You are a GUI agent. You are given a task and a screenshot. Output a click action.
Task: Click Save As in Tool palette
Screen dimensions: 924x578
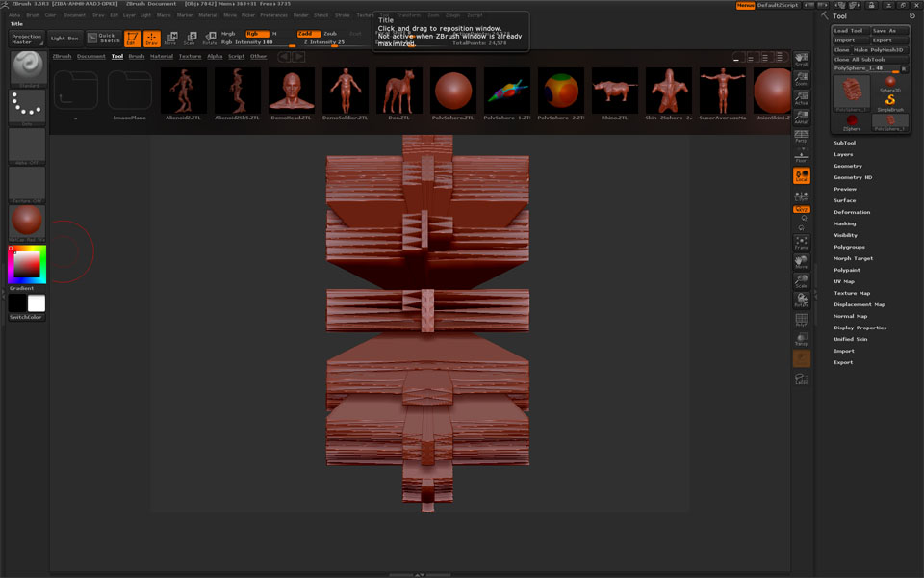(x=889, y=31)
